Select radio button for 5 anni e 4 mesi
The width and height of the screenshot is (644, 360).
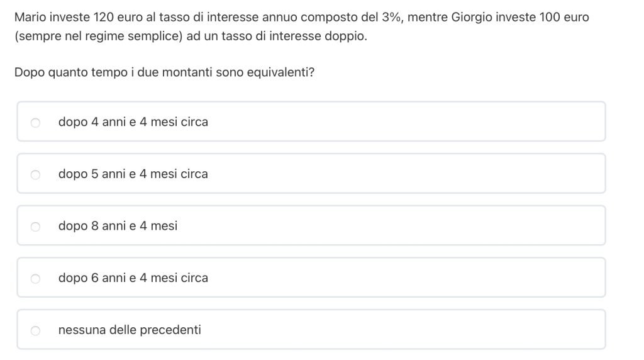[36, 174]
